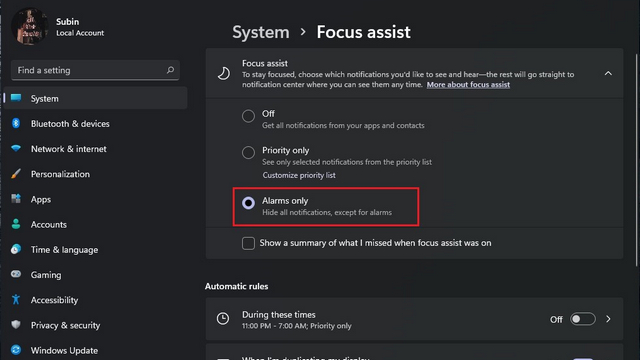The image size is (640, 360).
Task: Click the search magnifier icon
Action: pos(170,70)
